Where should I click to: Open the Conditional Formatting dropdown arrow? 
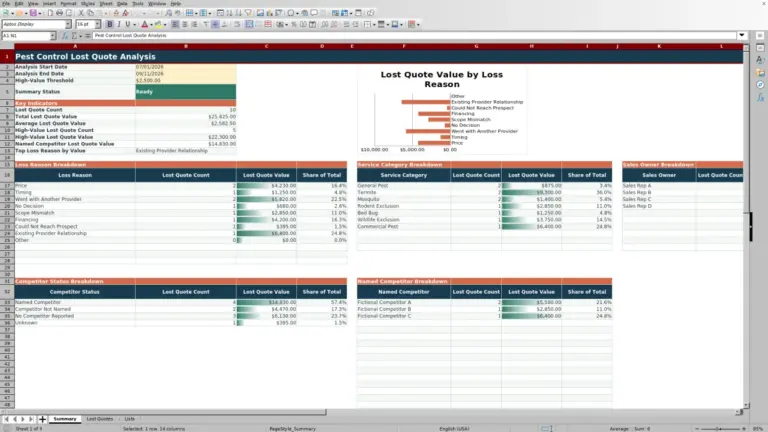click(x=418, y=24)
